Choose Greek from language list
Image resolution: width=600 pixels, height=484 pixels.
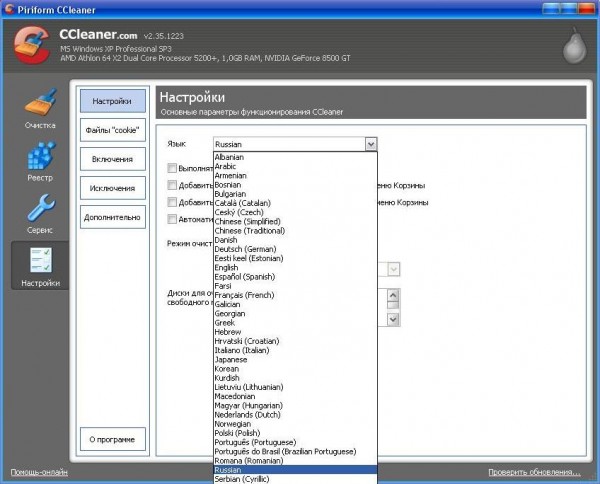(295, 323)
